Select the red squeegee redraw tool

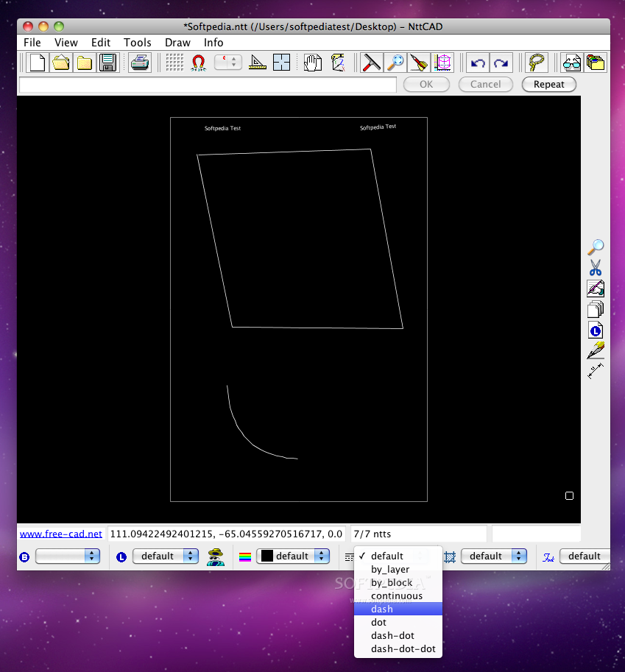pyautogui.click(x=371, y=63)
